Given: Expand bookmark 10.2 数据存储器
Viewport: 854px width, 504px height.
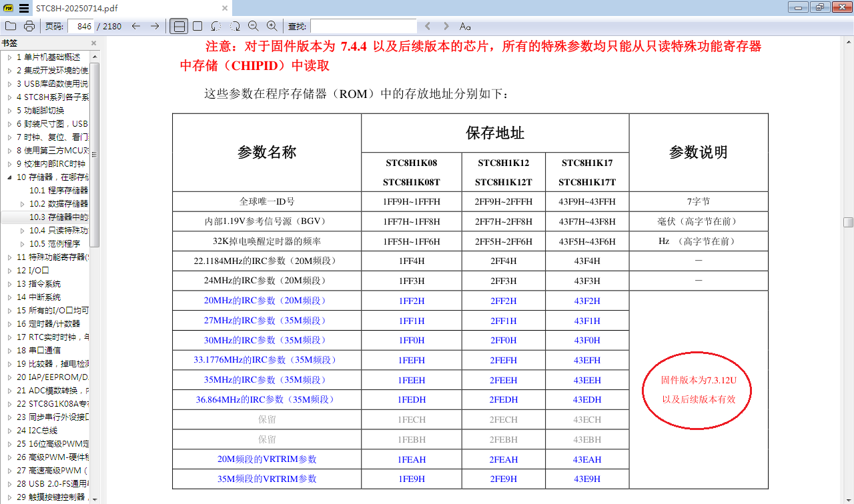Looking at the screenshot, I should (22, 204).
